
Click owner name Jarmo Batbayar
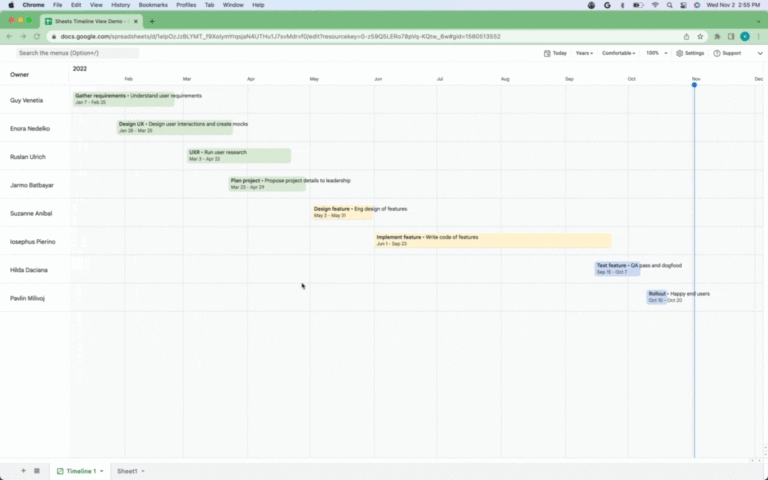(x=32, y=185)
